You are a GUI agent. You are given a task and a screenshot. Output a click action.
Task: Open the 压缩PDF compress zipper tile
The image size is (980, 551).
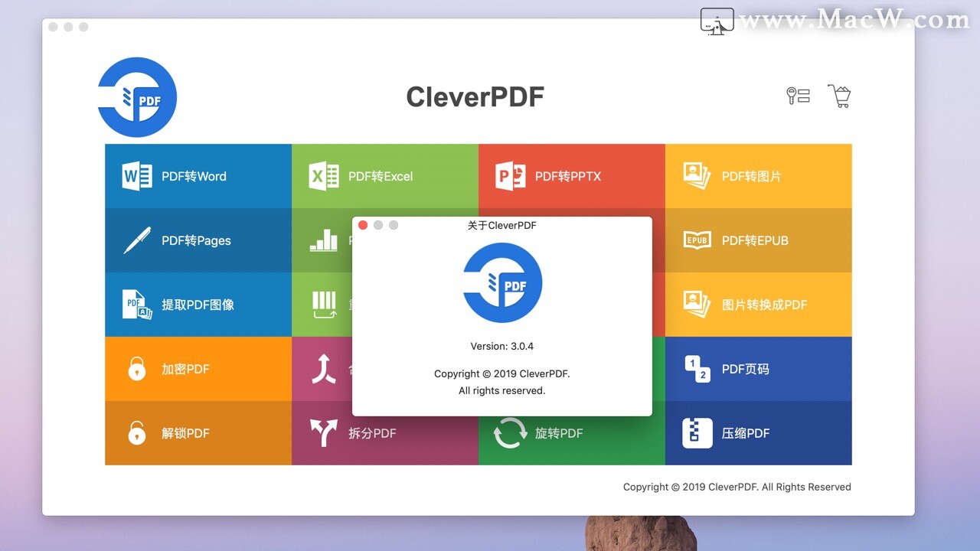coord(759,433)
